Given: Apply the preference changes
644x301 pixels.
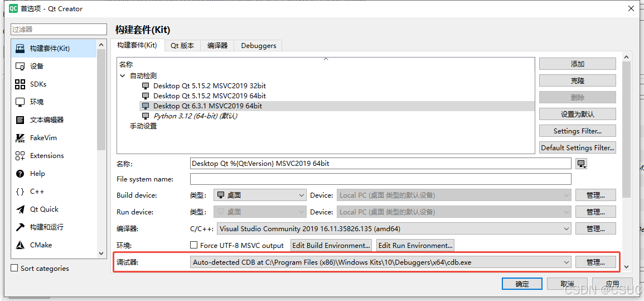Looking at the screenshot, I should pyautogui.click(x=612, y=284).
